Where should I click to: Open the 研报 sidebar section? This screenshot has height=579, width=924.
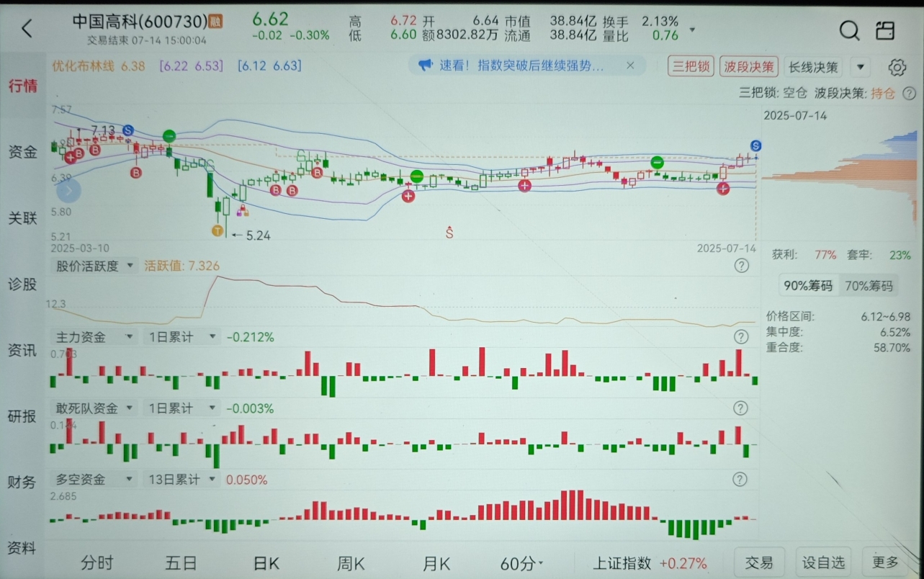click(x=22, y=416)
